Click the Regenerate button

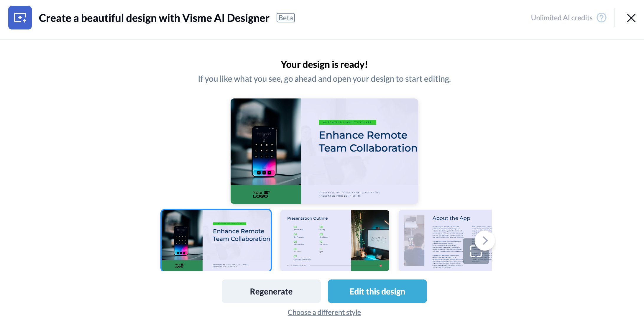[x=271, y=291]
